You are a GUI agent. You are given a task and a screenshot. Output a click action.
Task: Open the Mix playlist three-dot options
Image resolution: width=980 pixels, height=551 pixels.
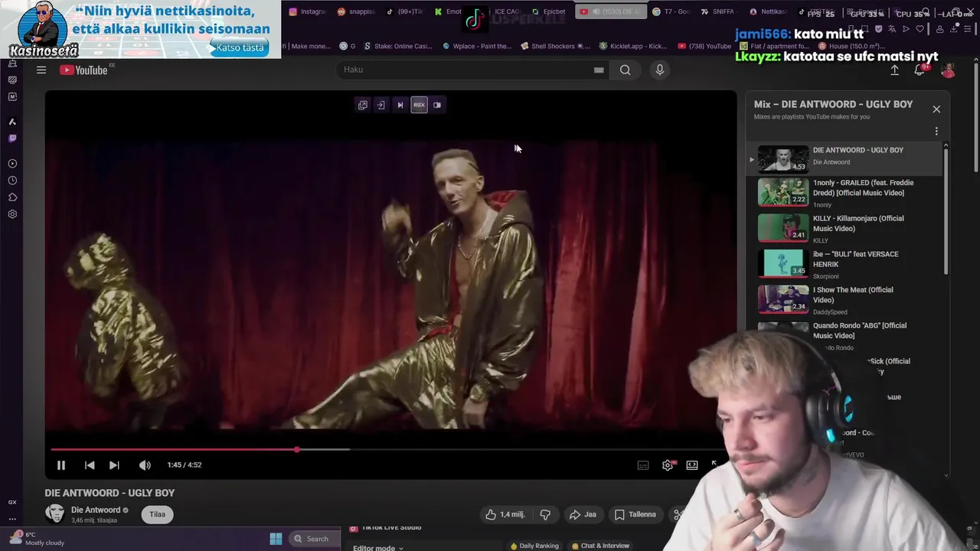[936, 131]
